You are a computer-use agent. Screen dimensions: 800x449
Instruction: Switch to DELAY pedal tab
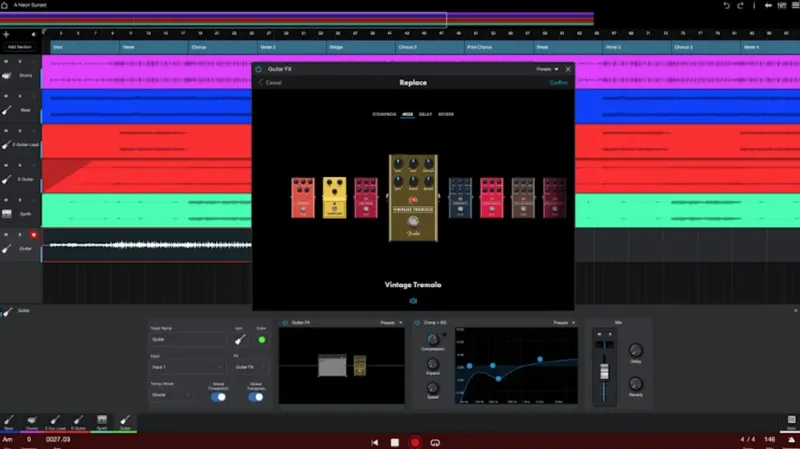pos(426,114)
